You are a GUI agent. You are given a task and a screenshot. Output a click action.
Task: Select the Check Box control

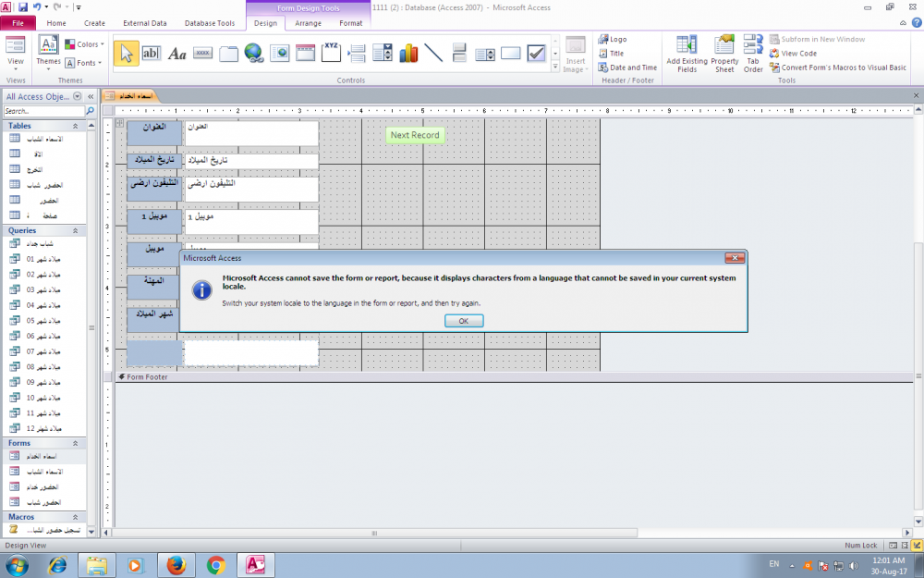pyautogui.click(x=536, y=53)
